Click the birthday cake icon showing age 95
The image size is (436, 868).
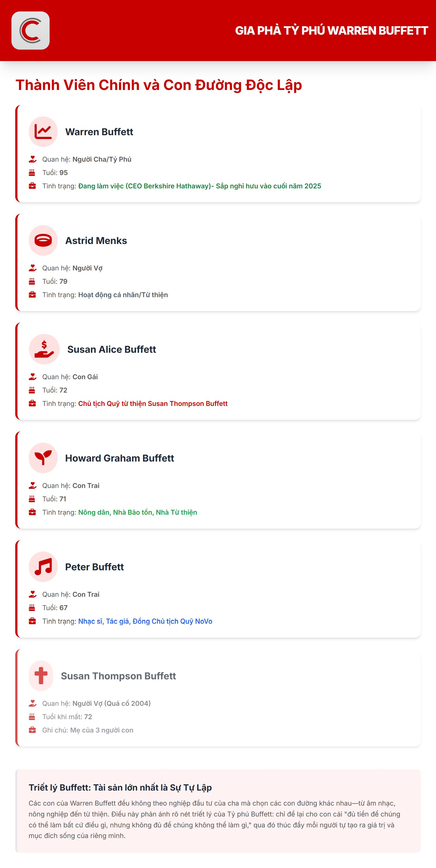tap(32, 173)
